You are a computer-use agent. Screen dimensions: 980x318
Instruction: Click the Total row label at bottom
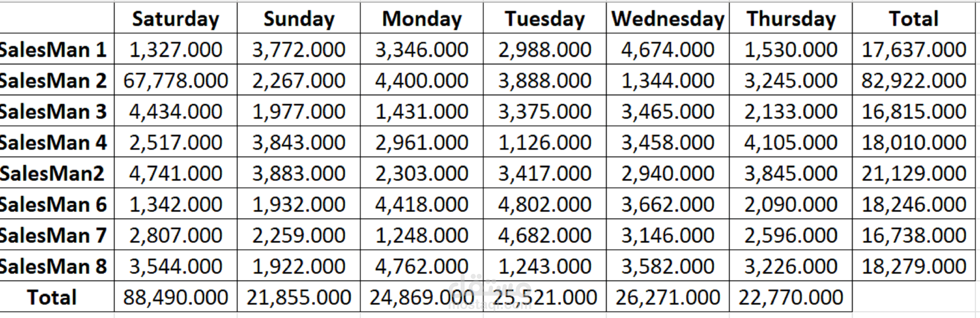52,297
